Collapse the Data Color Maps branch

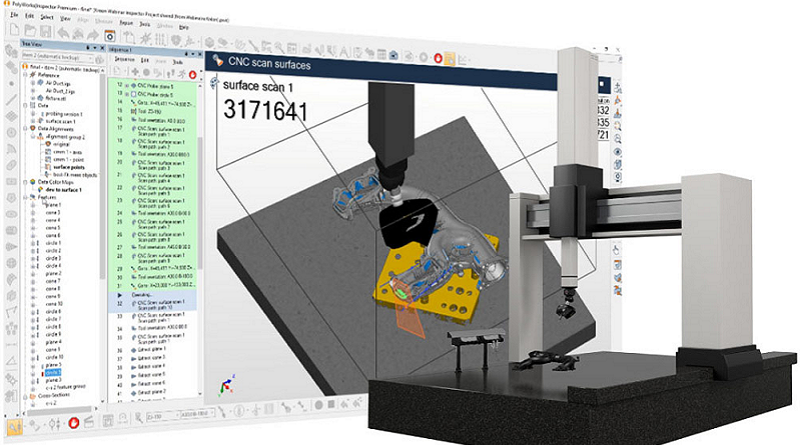pos(25,182)
